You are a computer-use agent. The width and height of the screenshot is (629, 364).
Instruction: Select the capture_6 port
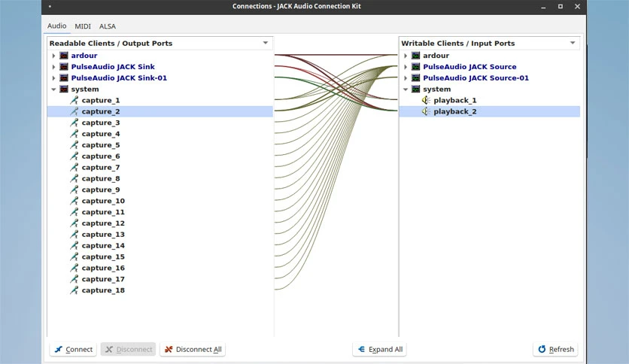101,156
